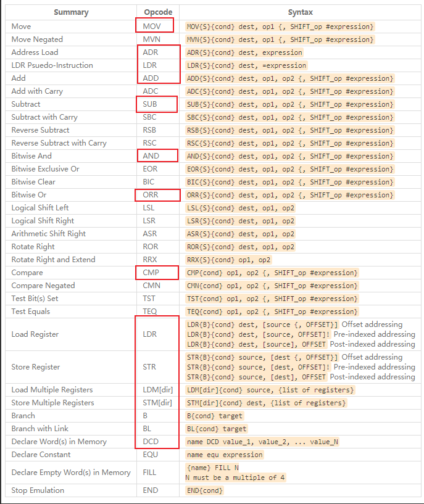The image size is (424, 504).
Task: Click 'Declare Word(s) in Memory' summary text
Action: pyautogui.click(x=59, y=442)
